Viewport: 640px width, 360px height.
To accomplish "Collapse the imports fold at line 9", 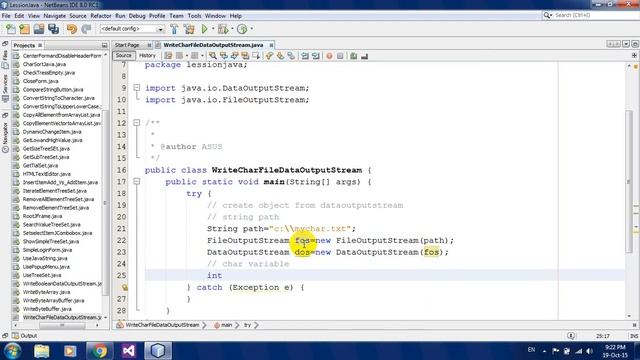I will click(x=137, y=88).
